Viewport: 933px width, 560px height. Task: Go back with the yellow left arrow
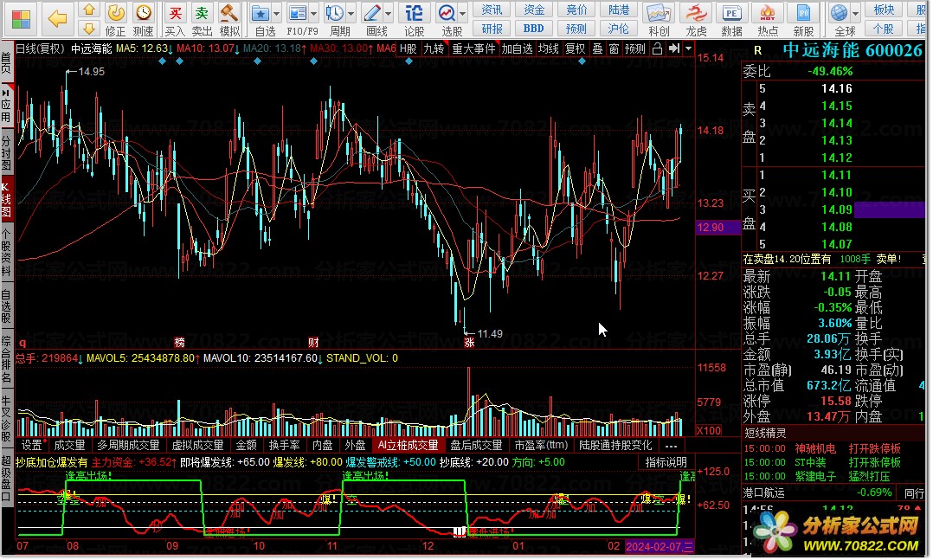coord(57,19)
